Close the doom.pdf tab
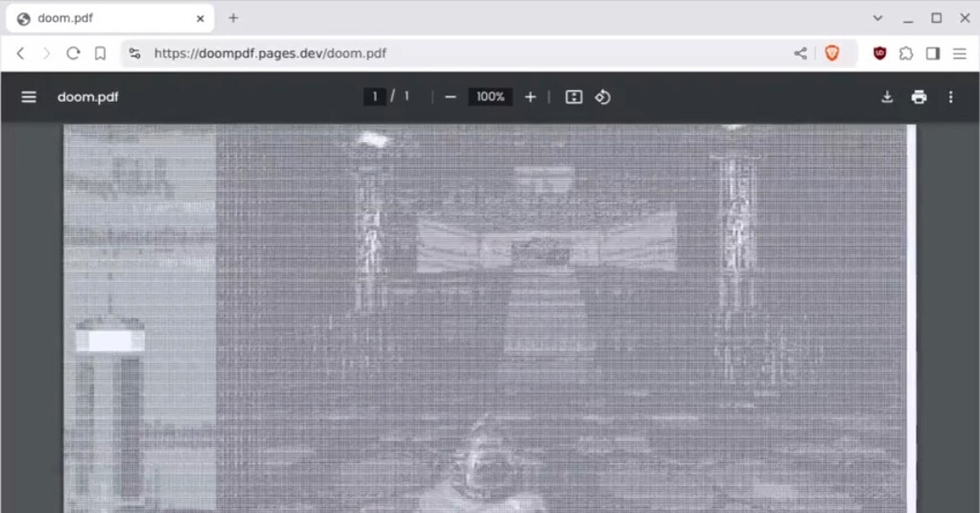The image size is (980, 513). click(200, 18)
